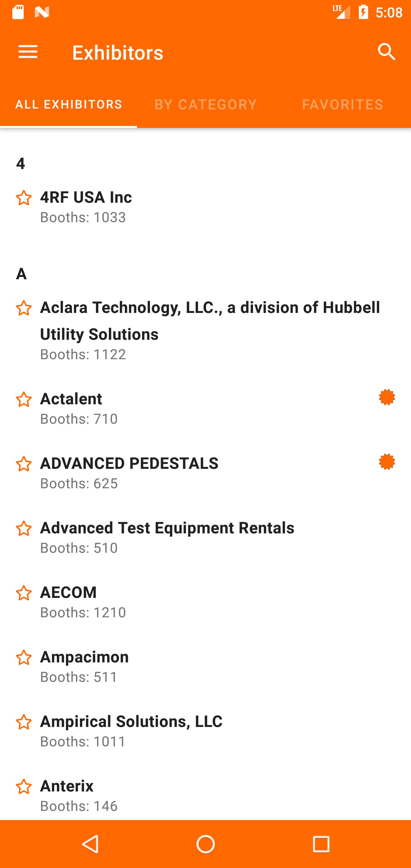Viewport: 411px width, 868px height.
Task: Click the orange badge next to Actalent
Action: (x=386, y=397)
